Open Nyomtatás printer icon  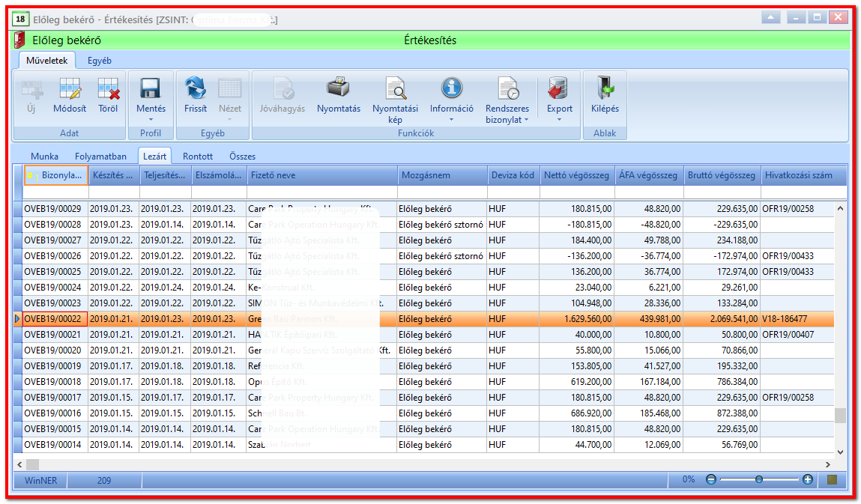click(338, 88)
